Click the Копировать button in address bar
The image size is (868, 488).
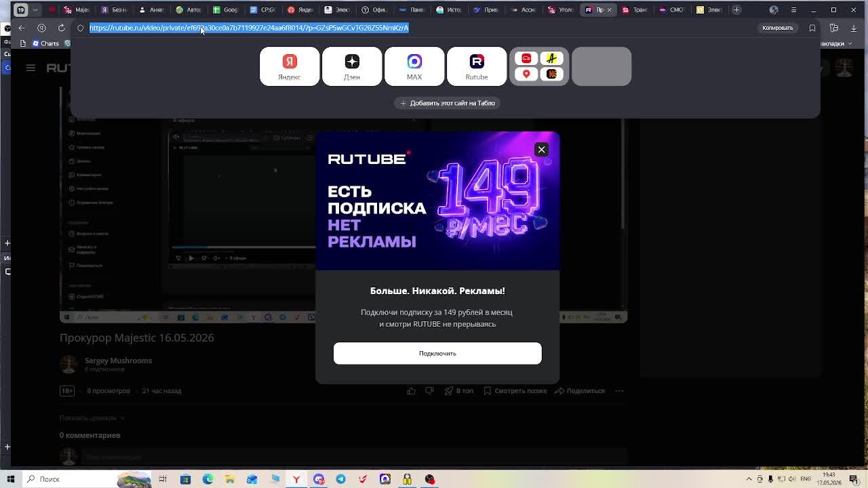click(777, 28)
